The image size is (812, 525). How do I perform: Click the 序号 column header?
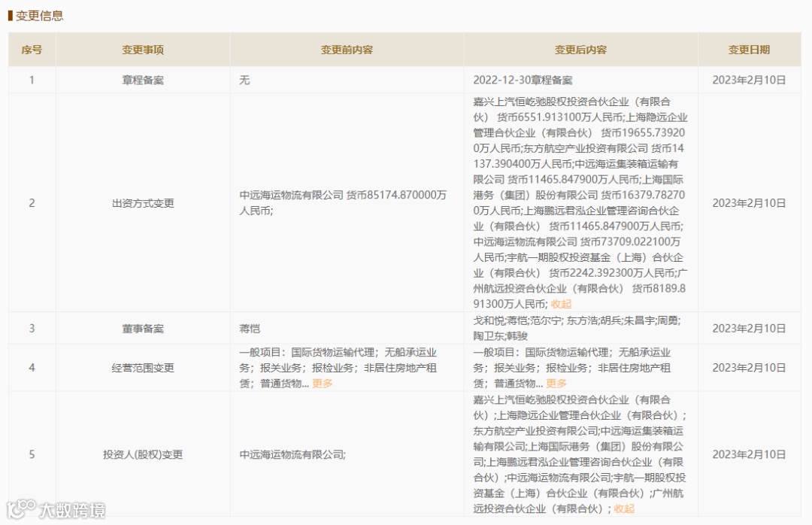coord(32,49)
